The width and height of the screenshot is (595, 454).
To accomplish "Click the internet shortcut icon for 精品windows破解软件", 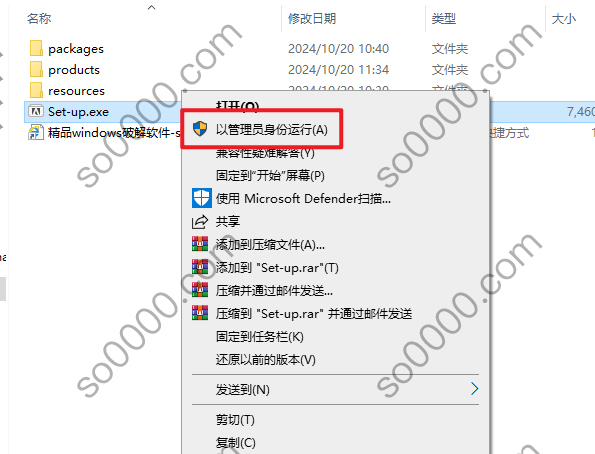I will coord(36,133).
